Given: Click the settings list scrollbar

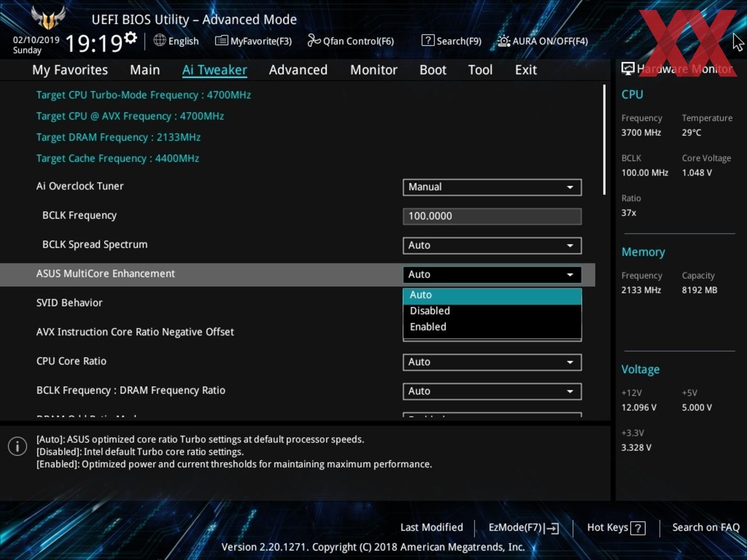Looking at the screenshot, I should tap(604, 139).
